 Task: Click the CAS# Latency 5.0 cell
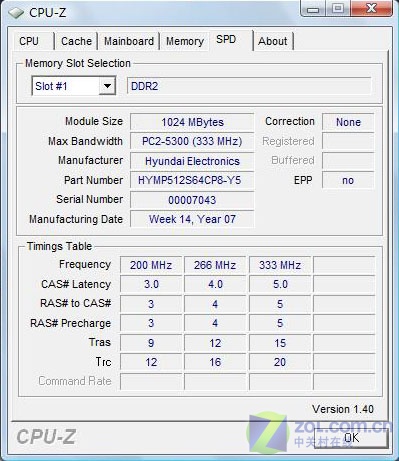coord(280,284)
